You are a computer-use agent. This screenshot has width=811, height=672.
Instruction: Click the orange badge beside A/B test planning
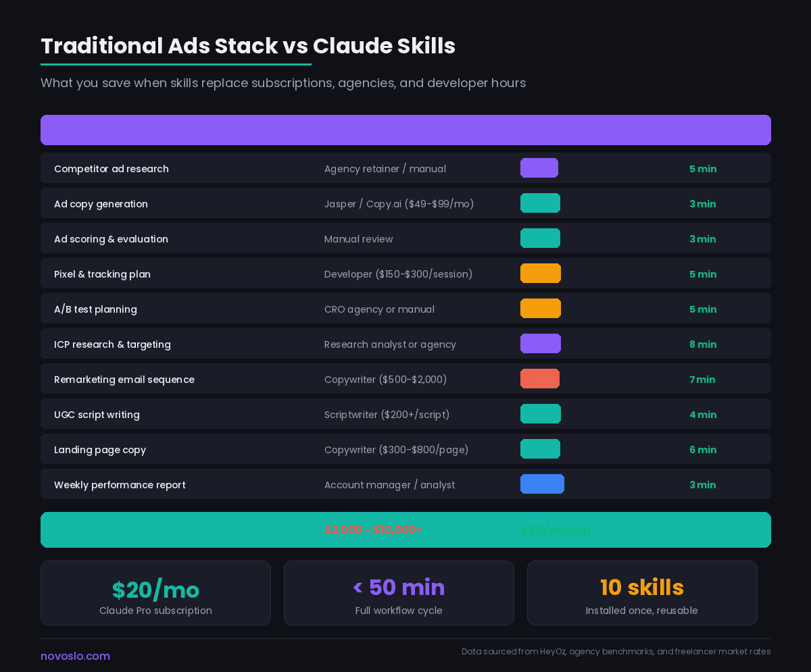tap(540, 308)
